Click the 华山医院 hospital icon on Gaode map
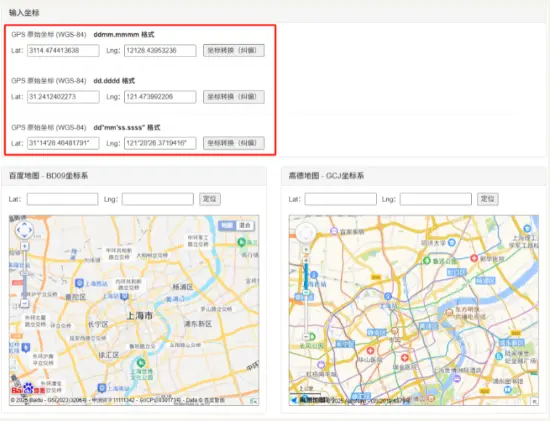 pos(370,350)
